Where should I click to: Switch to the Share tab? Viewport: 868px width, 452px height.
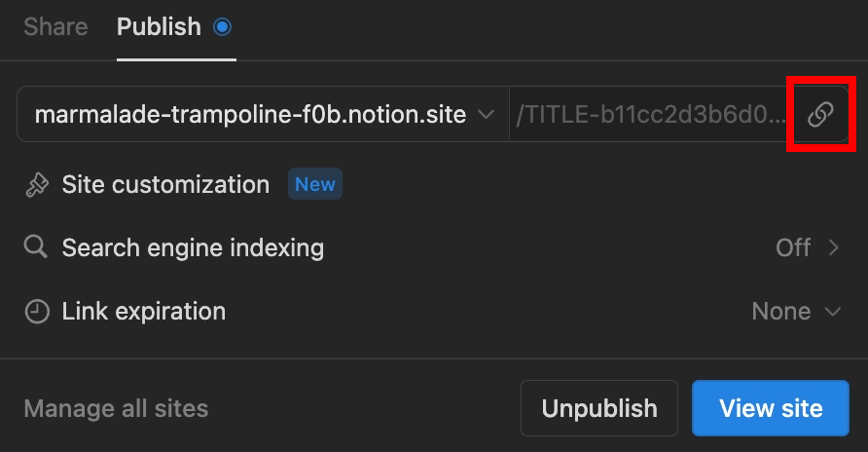click(55, 27)
